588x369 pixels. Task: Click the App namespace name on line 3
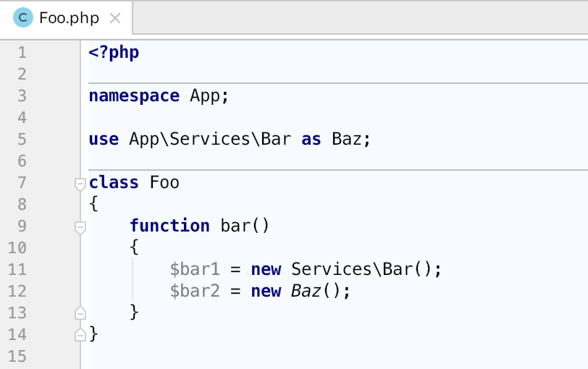click(x=205, y=96)
